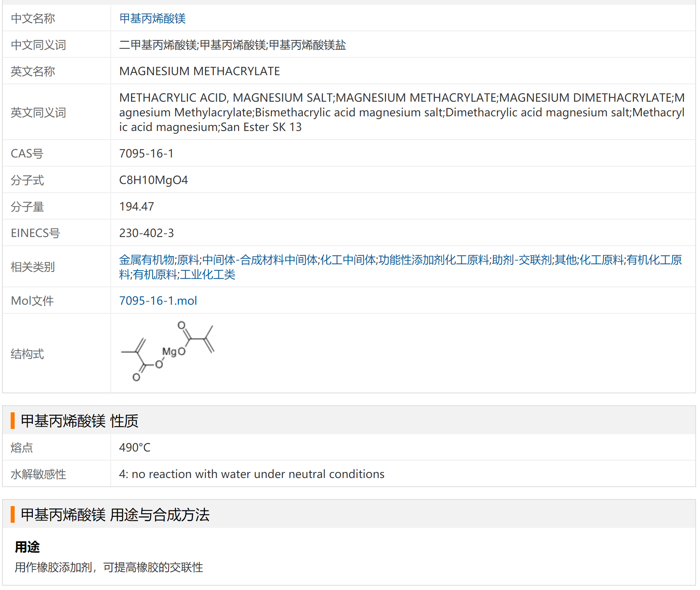The width and height of the screenshot is (700, 590).
Task: Click the 原料 category link
Action: (188, 260)
